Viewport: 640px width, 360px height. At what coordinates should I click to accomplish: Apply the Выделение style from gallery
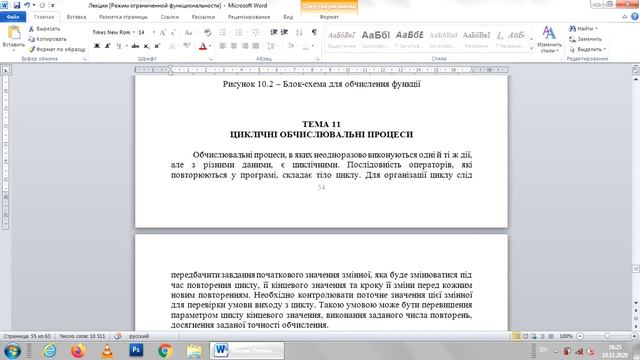(342, 39)
